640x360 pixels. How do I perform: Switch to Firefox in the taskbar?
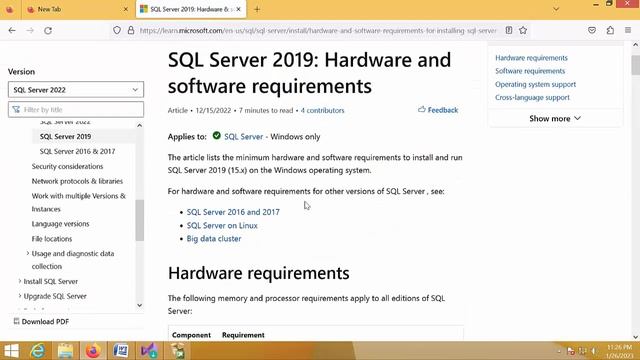pyautogui.click(x=93, y=351)
